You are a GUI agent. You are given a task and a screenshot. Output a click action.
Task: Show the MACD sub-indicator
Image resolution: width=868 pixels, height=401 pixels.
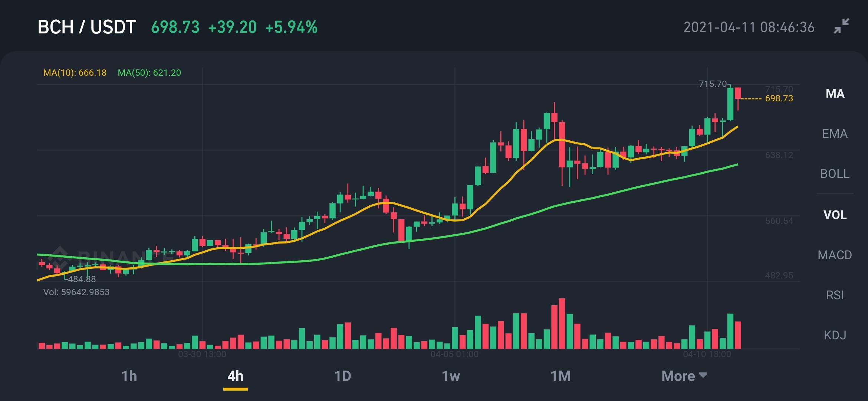click(x=835, y=255)
